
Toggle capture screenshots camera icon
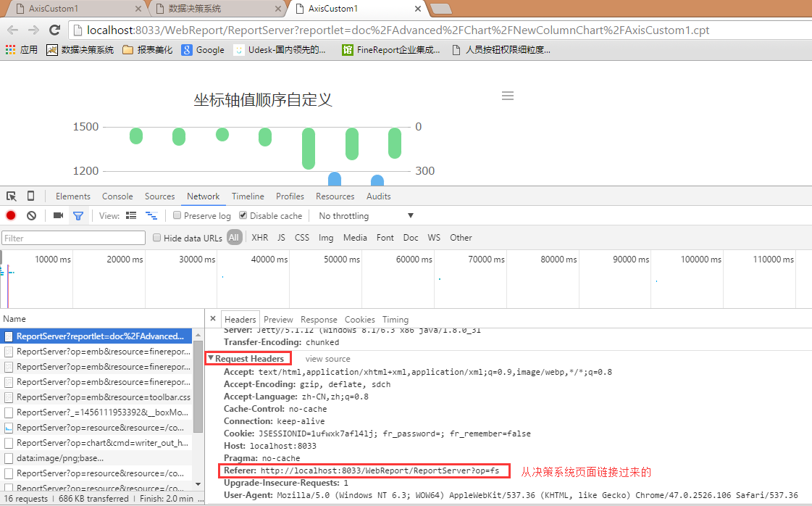click(x=58, y=216)
